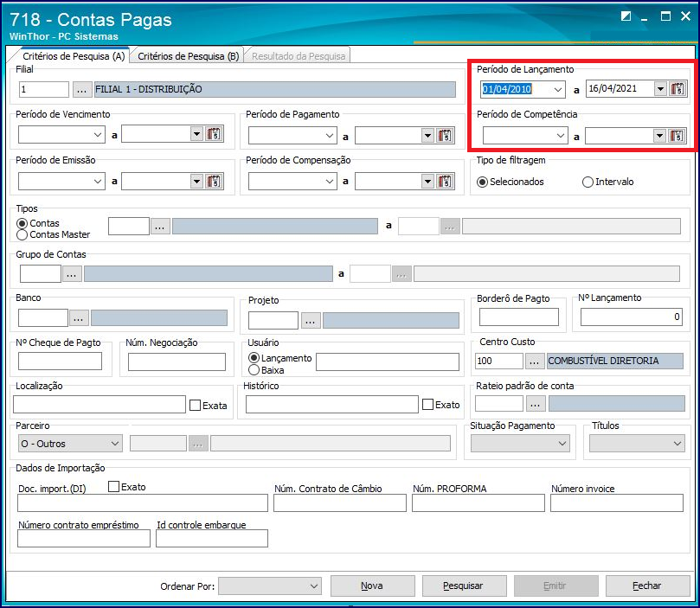Click the Número invoice field

(x=617, y=502)
